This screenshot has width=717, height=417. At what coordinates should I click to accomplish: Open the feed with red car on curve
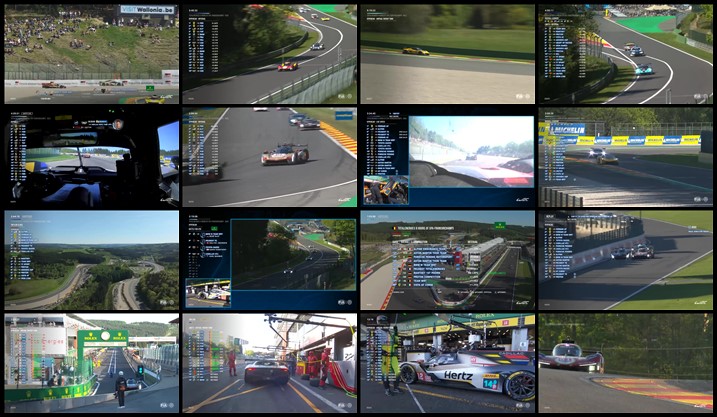[269, 53]
